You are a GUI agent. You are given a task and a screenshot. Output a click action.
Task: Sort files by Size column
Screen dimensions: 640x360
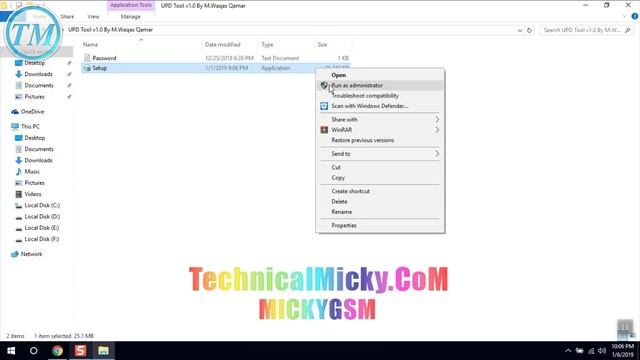click(322, 44)
